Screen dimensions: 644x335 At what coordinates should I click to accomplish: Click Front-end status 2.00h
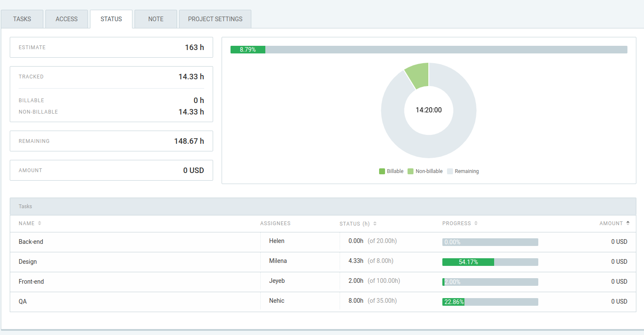[x=356, y=281]
